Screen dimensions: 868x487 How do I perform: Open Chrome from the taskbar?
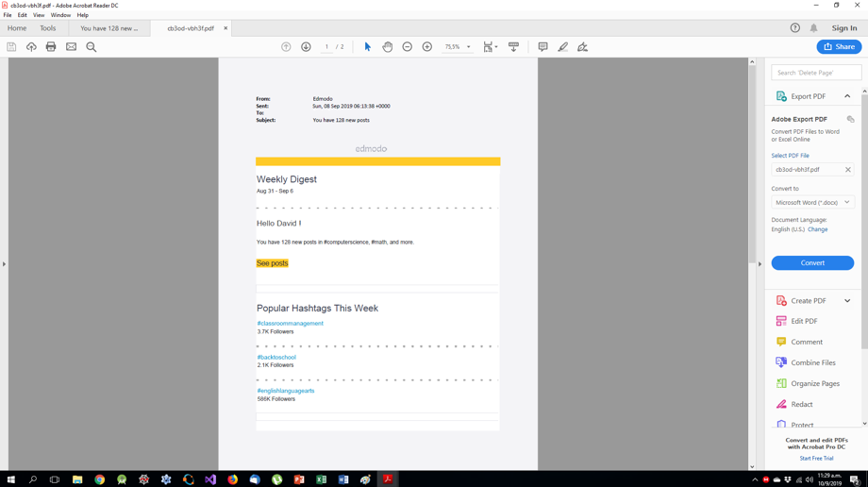click(100, 479)
